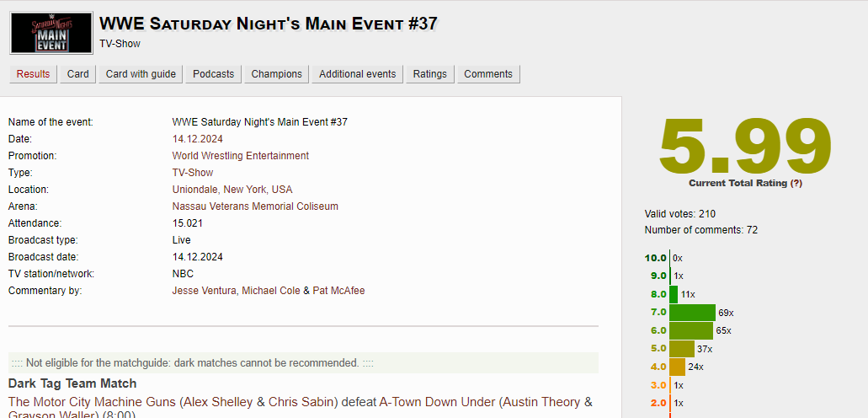The height and width of the screenshot is (418, 868).
Task: View the Champions tab
Action: pyautogui.click(x=276, y=74)
